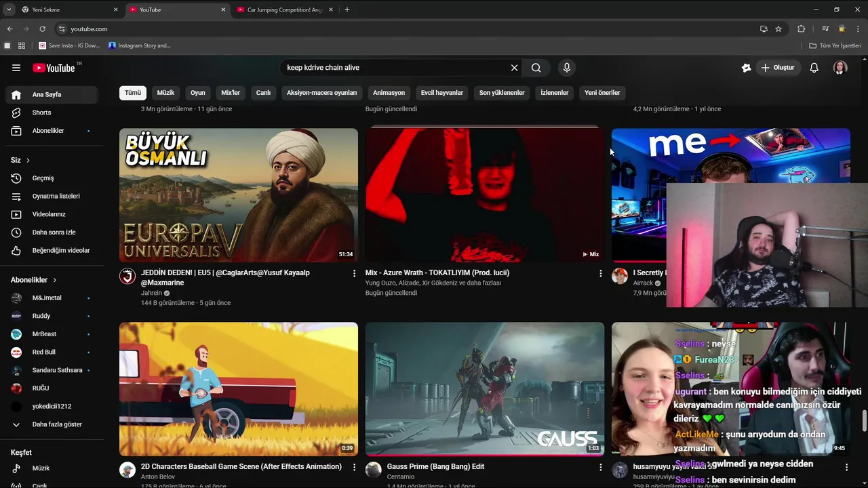868x488 pixels.
Task: Bookmark this page with star icon
Action: tap(778, 29)
